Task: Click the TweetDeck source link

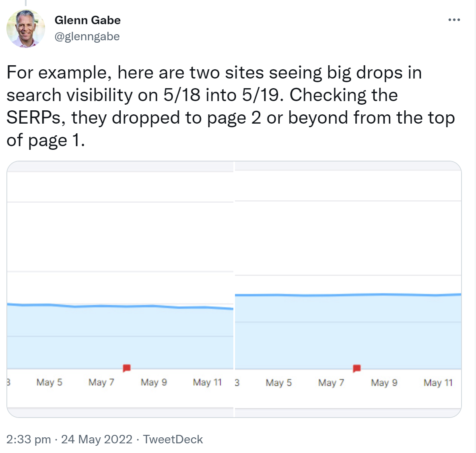Action: click(x=173, y=439)
